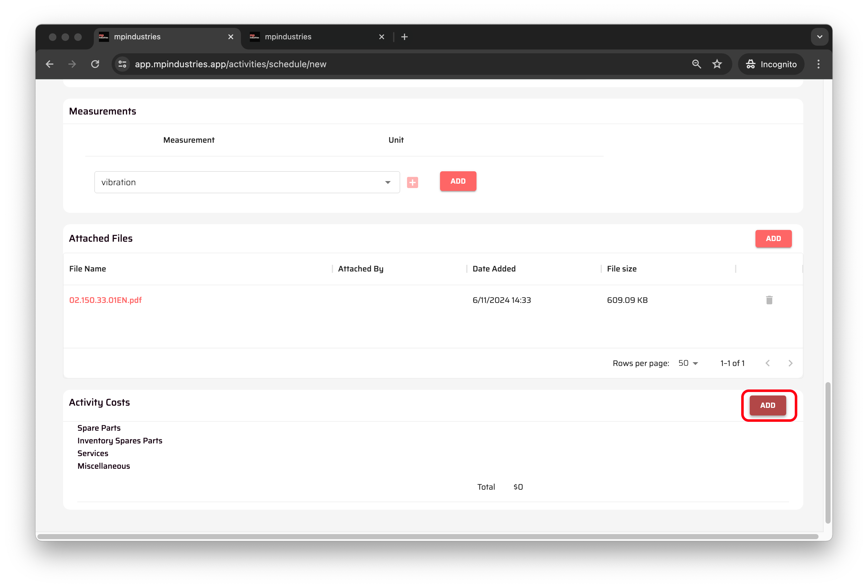868x588 pixels.
Task: Go to previous page of attached files
Action: pyautogui.click(x=767, y=363)
